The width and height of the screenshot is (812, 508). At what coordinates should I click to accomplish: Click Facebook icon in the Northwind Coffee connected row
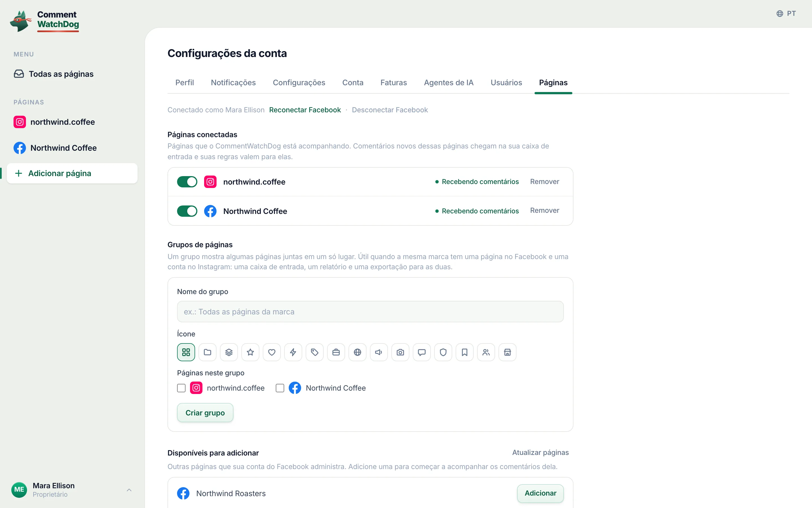[x=210, y=211]
